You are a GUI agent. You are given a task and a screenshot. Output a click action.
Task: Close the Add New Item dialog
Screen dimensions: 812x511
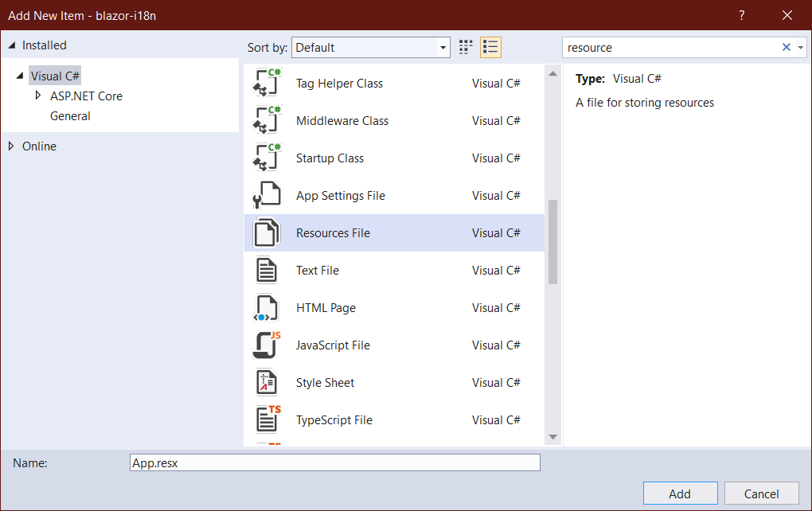tap(787, 15)
